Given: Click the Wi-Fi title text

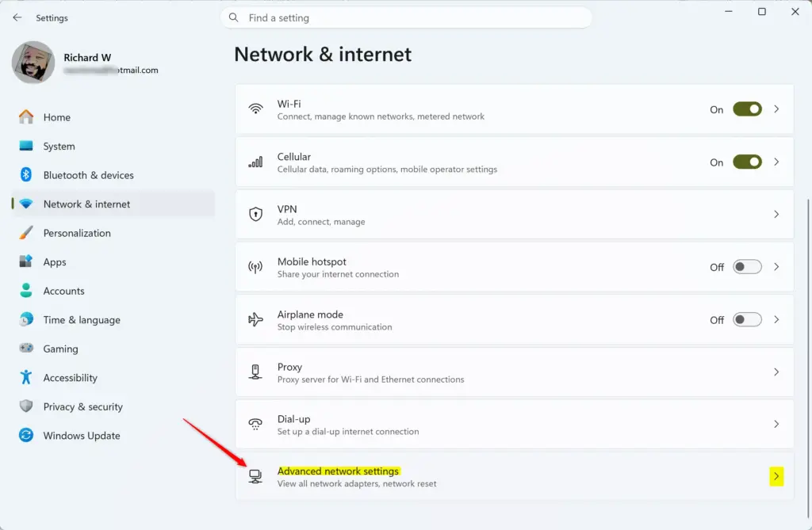Looking at the screenshot, I should pos(289,104).
